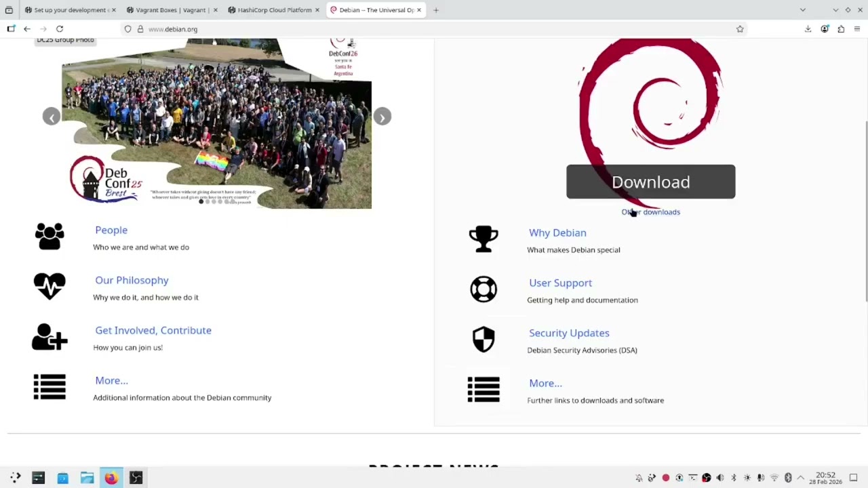Open the Security Updates link
This screenshot has width=868, height=488.
pyautogui.click(x=569, y=333)
